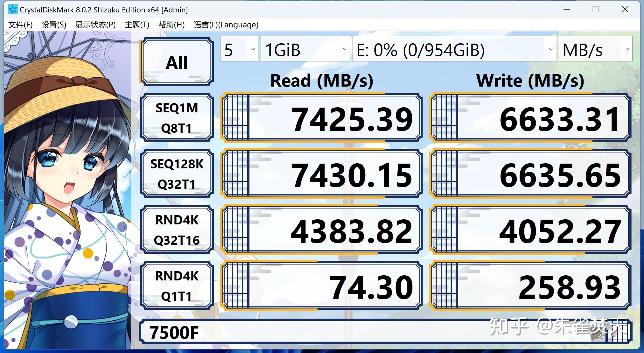Run the RND4K Q1T1 test
The height and width of the screenshot is (353, 644).
[x=177, y=286]
